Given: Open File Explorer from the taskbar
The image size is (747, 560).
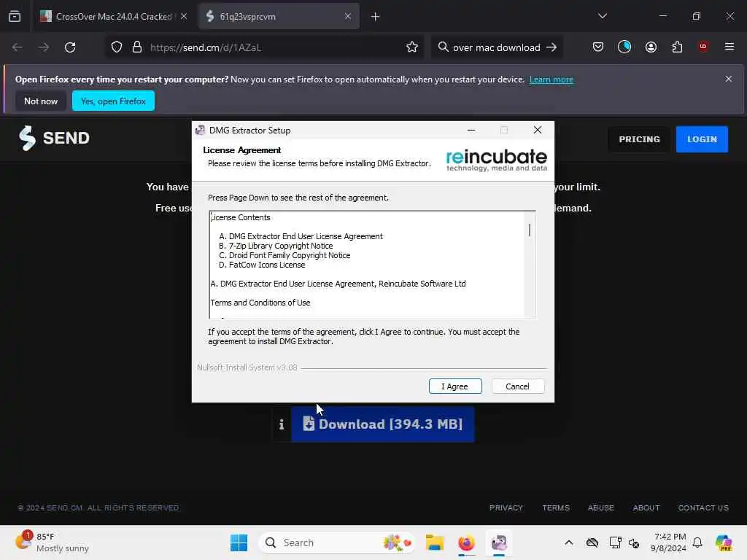Looking at the screenshot, I should 435,542.
